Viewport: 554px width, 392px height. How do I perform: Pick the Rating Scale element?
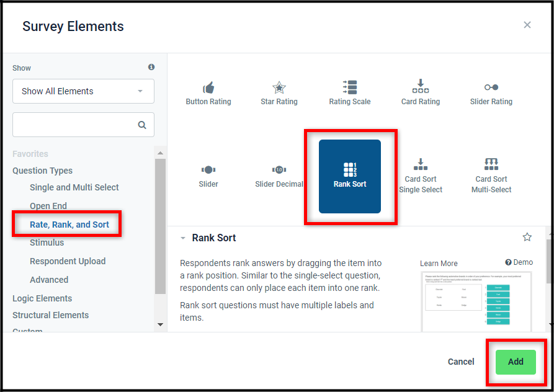coord(350,94)
